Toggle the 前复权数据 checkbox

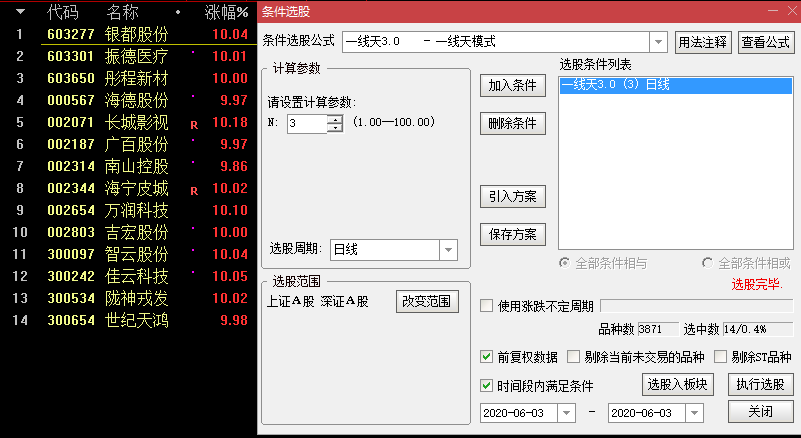[x=487, y=356]
